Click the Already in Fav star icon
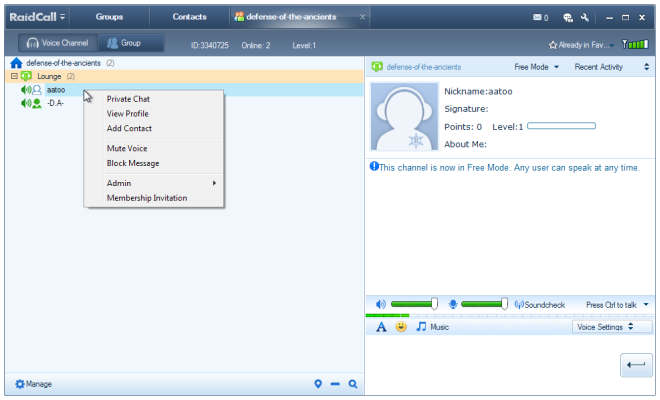Image resolution: width=660 pixels, height=400 pixels. tap(553, 45)
